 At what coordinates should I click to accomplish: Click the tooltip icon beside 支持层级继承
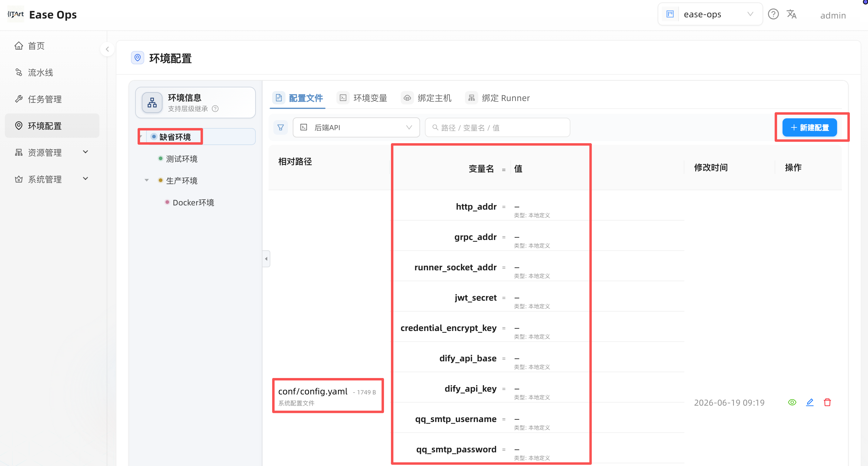(x=215, y=109)
